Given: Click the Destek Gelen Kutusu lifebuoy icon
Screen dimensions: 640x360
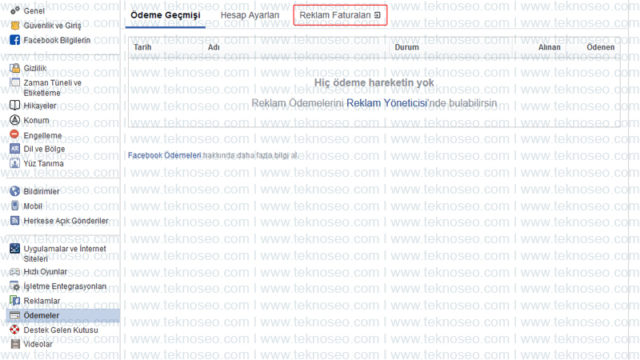Looking at the screenshot, I should pyautogui.click(x=15, y=329).
